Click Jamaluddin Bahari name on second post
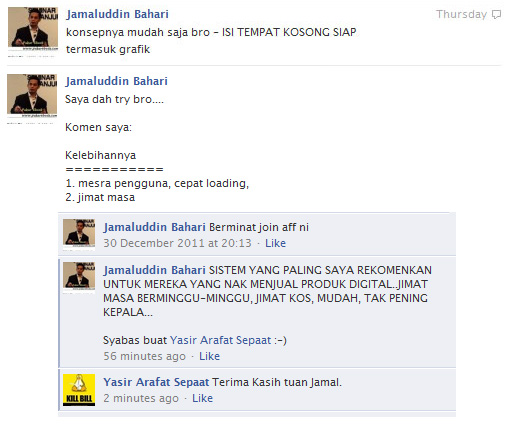The image size is (515, 424). (x=116, y=81)
